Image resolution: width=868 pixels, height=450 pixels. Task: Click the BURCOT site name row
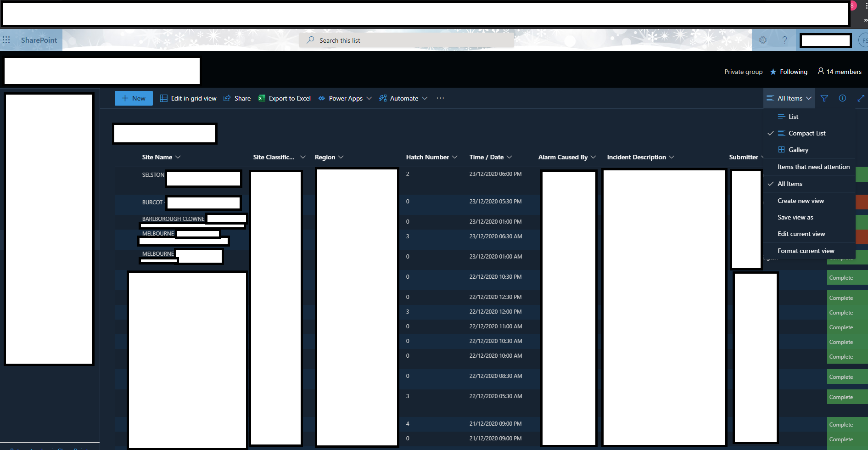(x=152, y=202)
